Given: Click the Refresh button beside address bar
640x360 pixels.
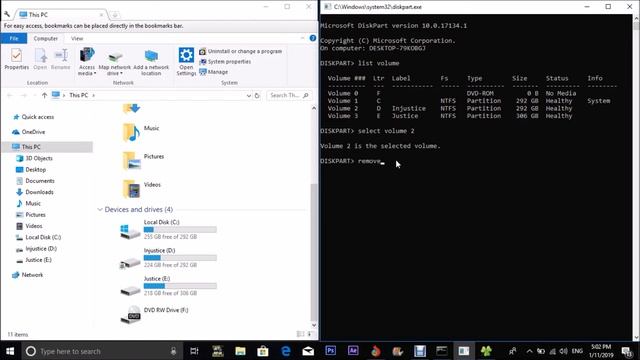Looking at the screenshot, I should pos(257,96).
